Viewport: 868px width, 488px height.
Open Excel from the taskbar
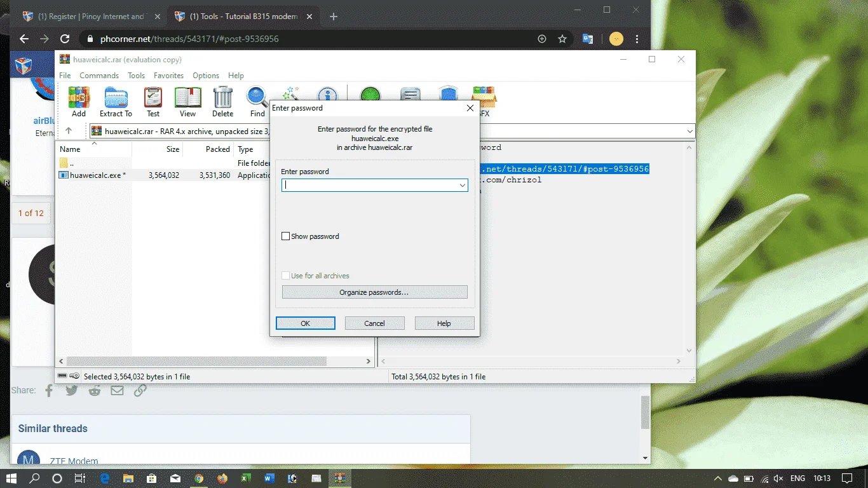(x=245, y=478)
